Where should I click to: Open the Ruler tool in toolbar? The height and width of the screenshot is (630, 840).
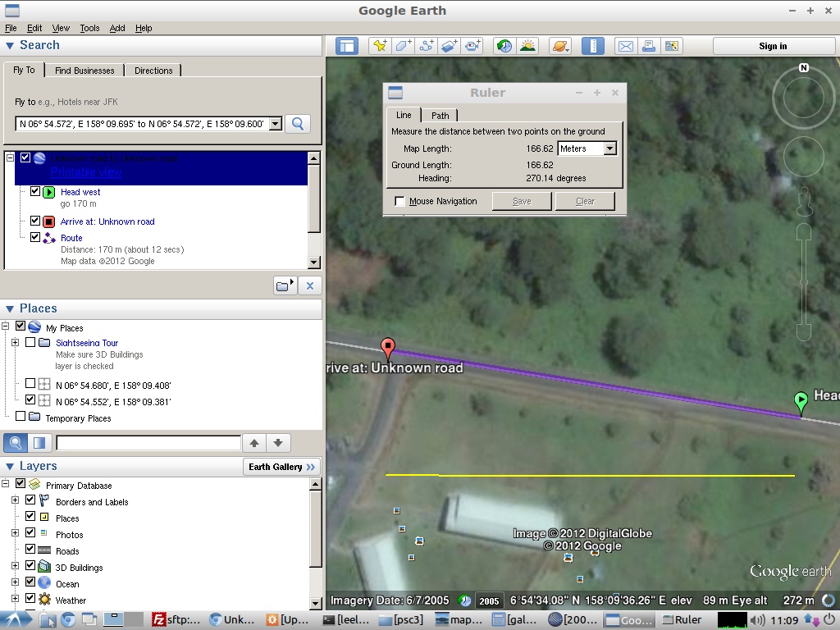point(592,46)
